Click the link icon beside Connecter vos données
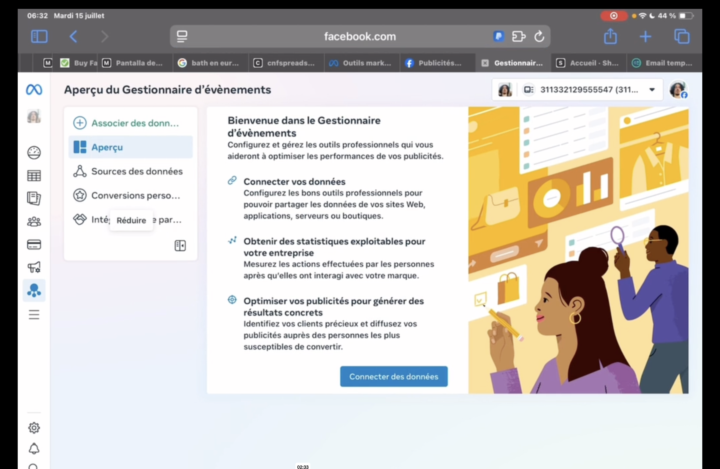Image resolution: width=720 pixels, height=469 pixels. pyautogui.click(x=232, y=180)
